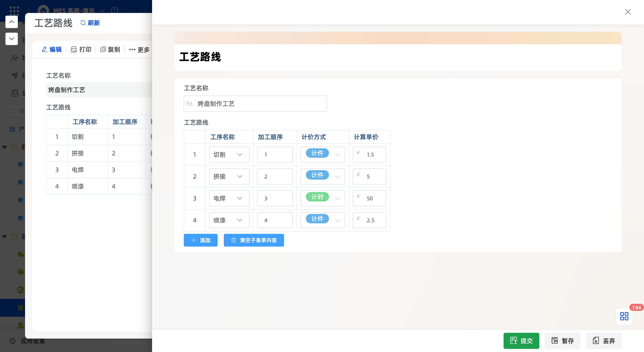644x352 pixels.
Task: Close the form panel with X
Action: (x=627, y=12)
